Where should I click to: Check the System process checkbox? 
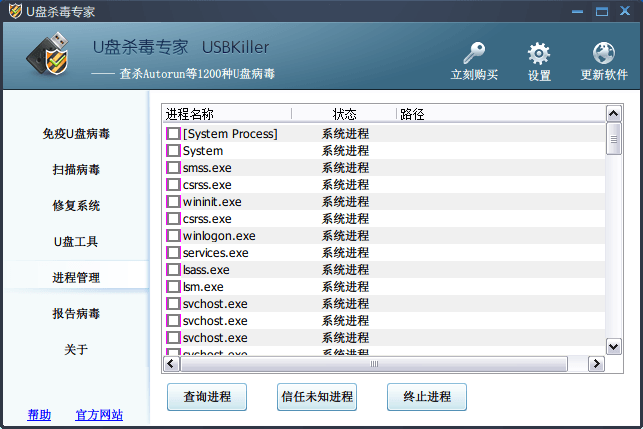point(173,151)
